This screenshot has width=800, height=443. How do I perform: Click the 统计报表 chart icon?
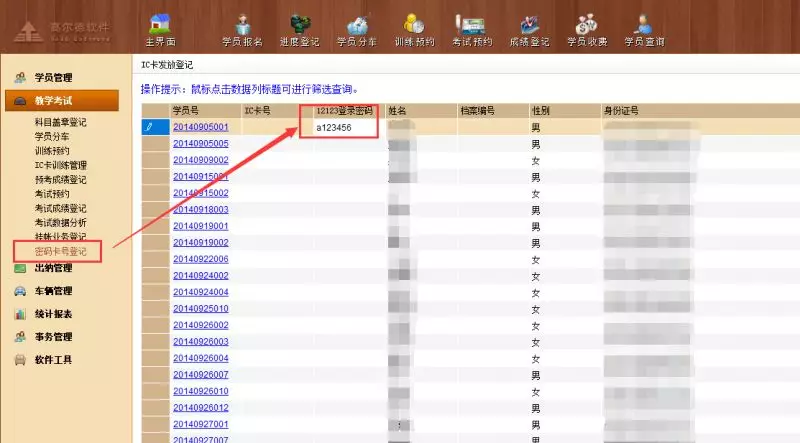tap(20, 314)
